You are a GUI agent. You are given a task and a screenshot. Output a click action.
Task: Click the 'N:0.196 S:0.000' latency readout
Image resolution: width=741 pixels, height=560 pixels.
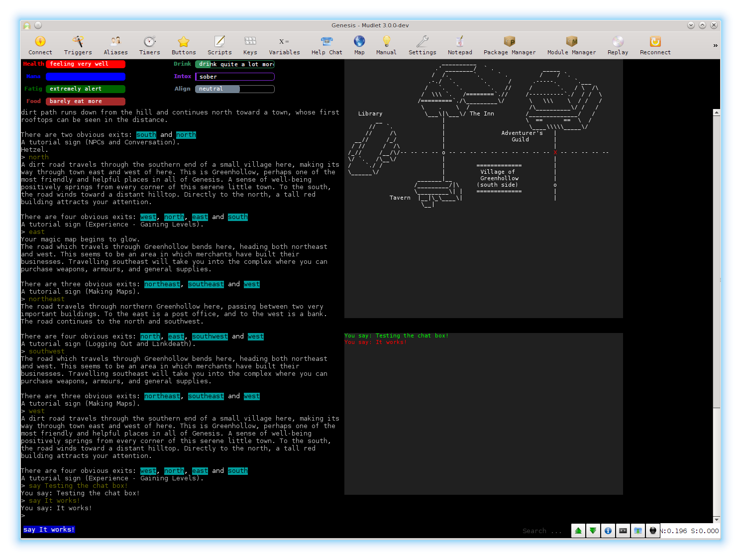[690, 531]
